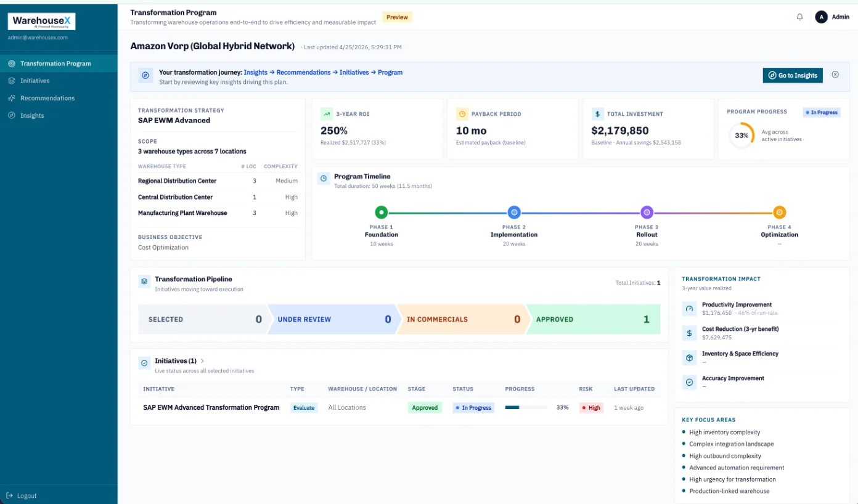The image size is (858, 504).
Task: Click the Amazon Vorp (Global Hybrid Network) title
Action: pyautogui.click(x=213, y=46)
